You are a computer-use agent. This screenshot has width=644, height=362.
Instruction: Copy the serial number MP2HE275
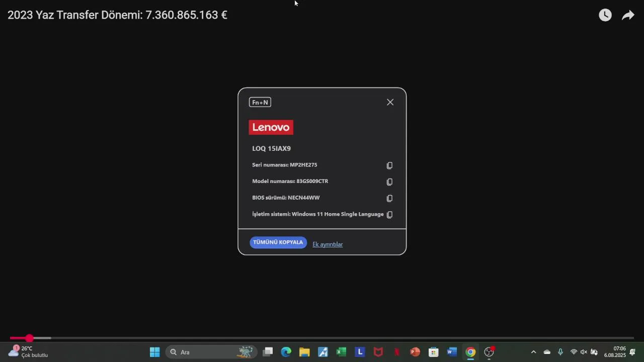pos(389,165)
